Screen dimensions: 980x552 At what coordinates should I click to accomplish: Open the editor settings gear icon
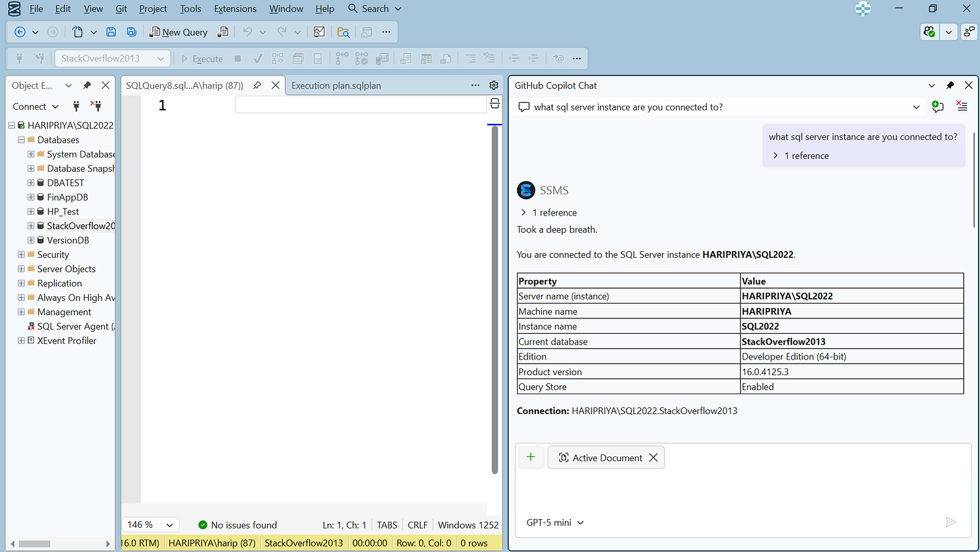tap(493, 85)
